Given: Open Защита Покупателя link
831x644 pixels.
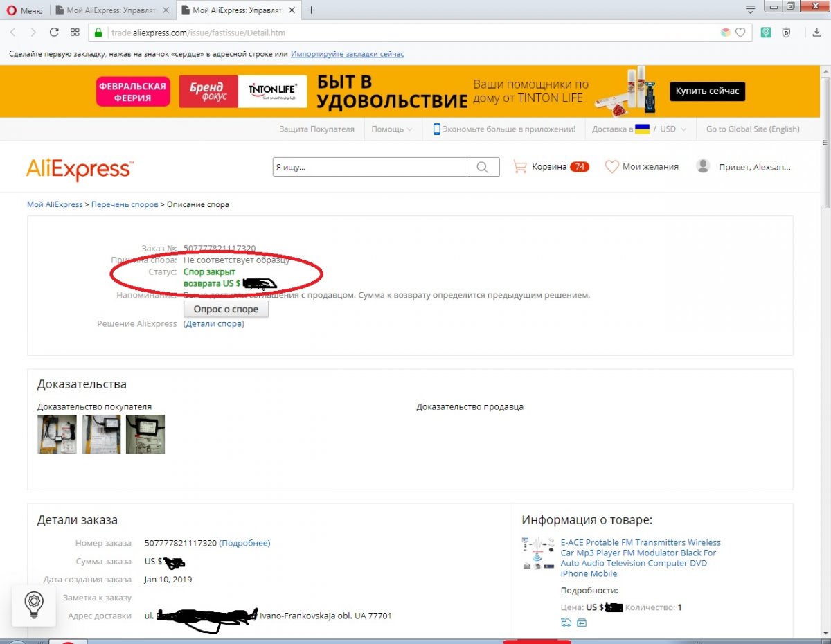Looking at the screenshot, I should [316, 129].
